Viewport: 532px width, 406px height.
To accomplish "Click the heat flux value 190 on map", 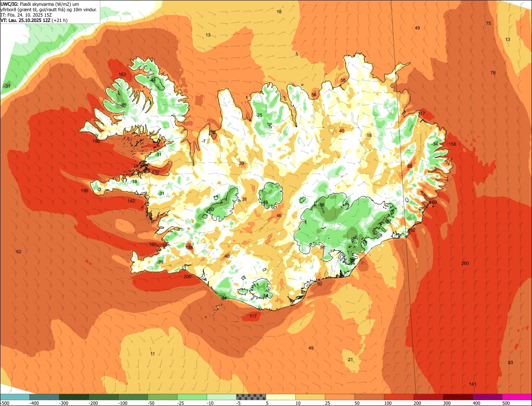I will tap(96, 142).
